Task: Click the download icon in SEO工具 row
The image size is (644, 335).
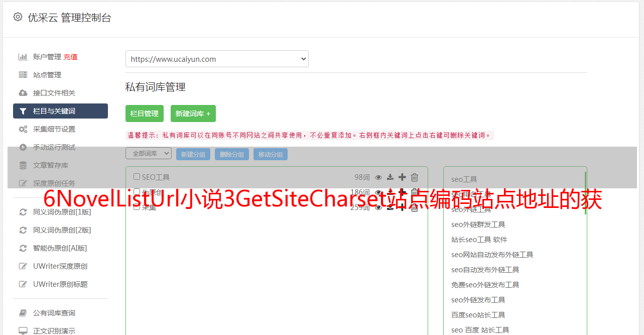Action: click(x=390, y=177)
